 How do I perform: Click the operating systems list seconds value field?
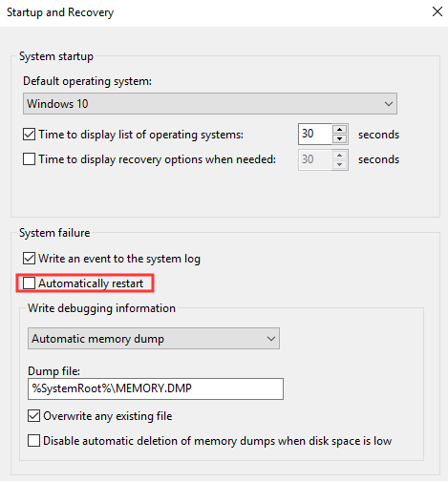315,134
